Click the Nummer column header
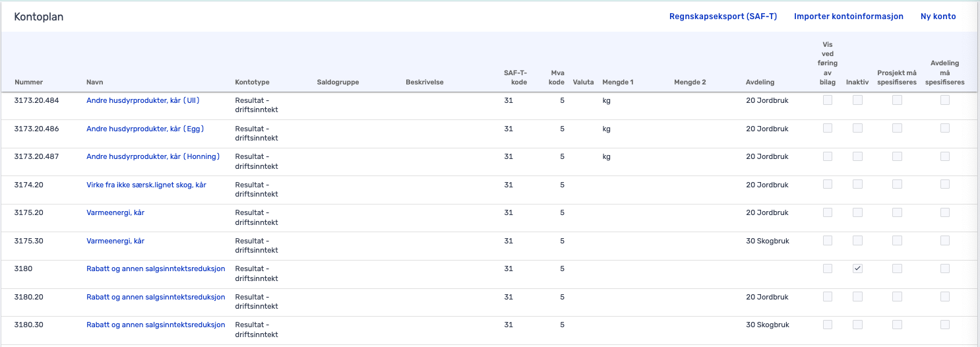This screenshot has width=980, height=347. [28, 82]
